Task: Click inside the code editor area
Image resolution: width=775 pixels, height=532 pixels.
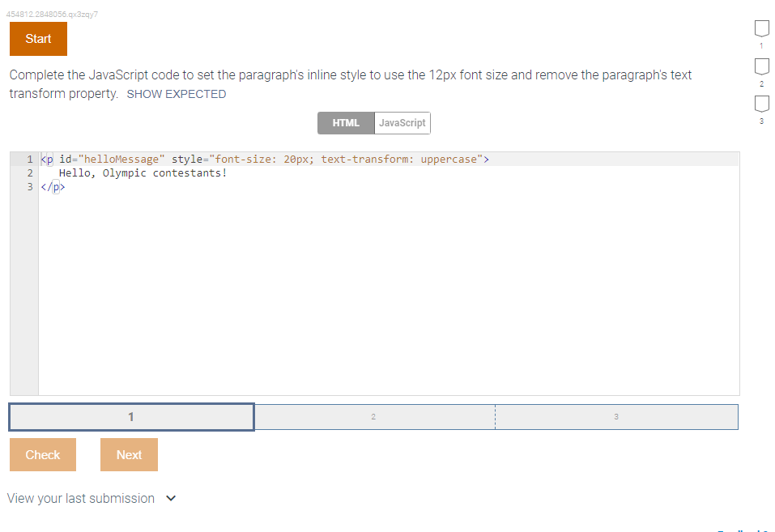Action: pos(364,283)
